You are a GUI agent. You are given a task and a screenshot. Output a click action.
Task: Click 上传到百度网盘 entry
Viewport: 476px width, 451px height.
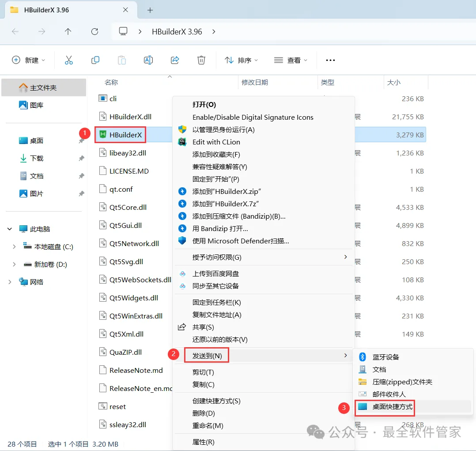(x=215, y=273)
